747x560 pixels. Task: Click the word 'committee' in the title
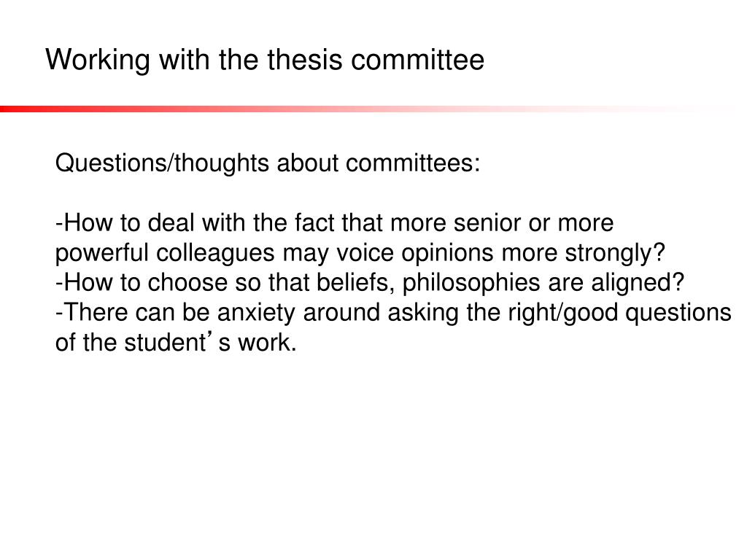418,60
